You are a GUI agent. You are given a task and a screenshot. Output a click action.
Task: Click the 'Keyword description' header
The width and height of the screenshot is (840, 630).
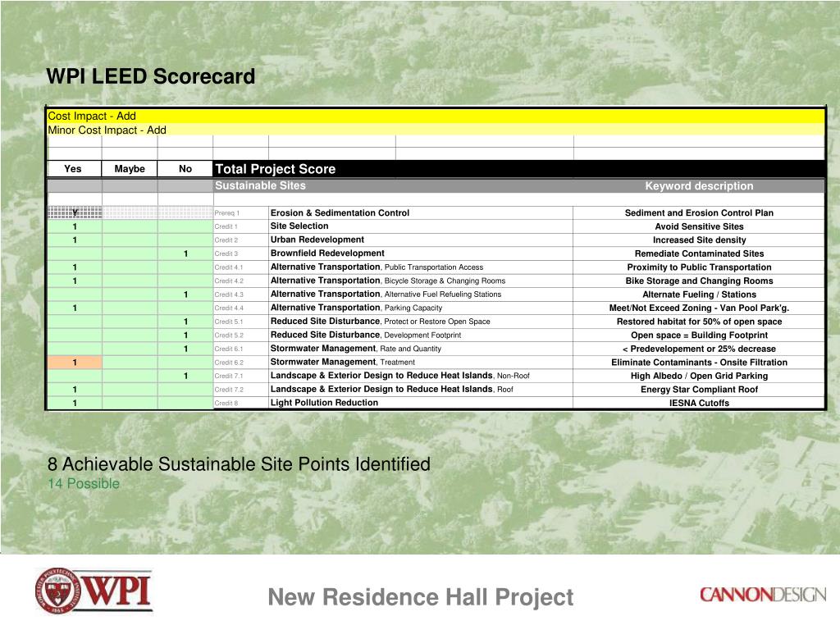(x=699, y=186)
